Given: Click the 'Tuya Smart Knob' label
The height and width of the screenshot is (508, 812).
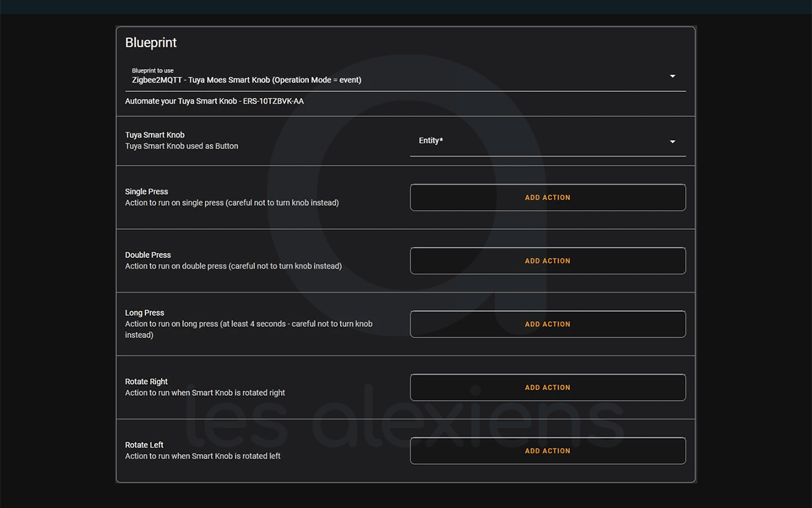Looking at the screenshot, I should (x=155, y=135).
